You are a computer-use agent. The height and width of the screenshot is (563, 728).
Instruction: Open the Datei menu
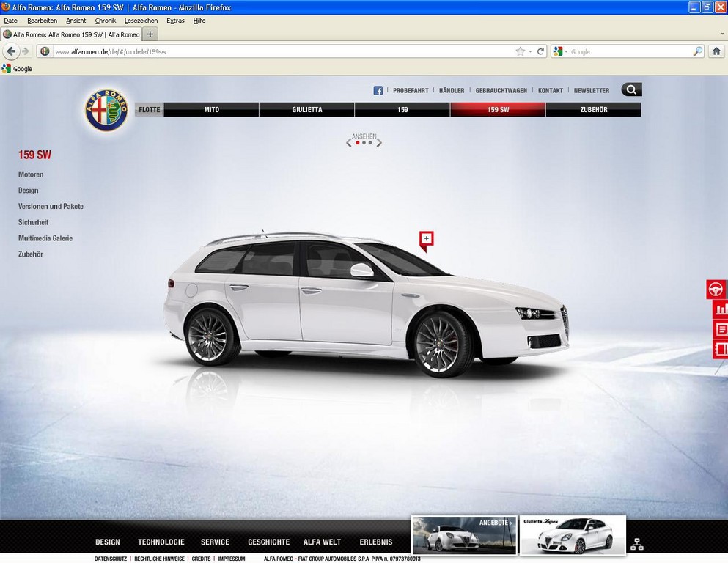(x=11, y=21)
